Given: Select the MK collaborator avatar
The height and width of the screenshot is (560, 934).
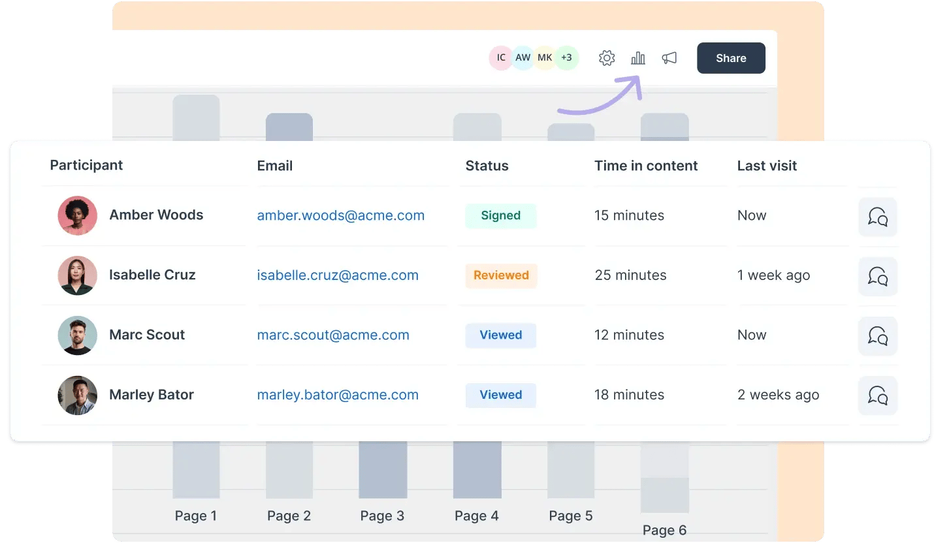Looking at the screenshot, I should coord(545,57).
